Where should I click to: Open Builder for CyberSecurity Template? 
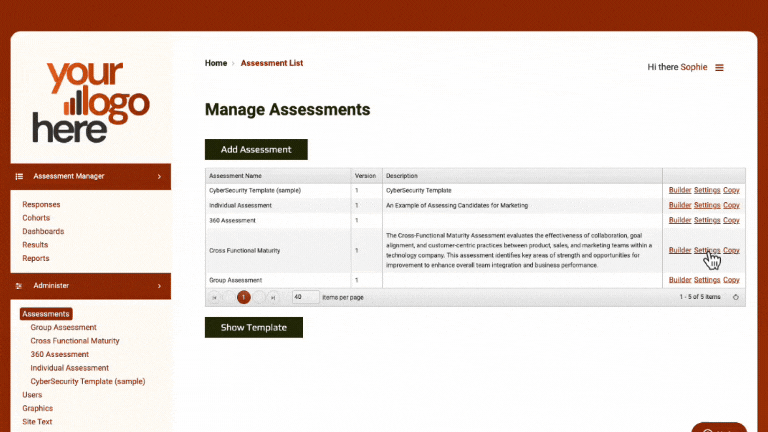[679, 190]
